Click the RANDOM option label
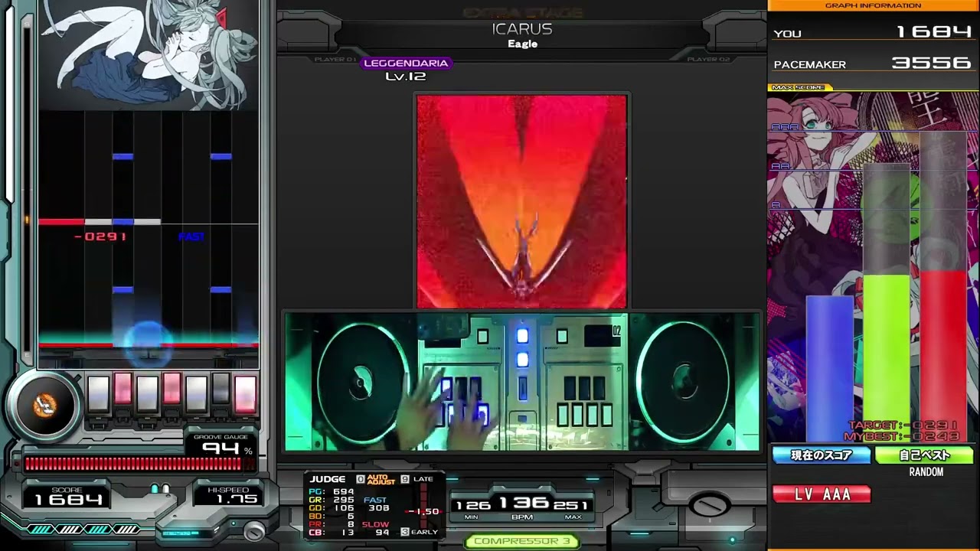The width and height of the screenshot is (980, 551). click(926, 472)
